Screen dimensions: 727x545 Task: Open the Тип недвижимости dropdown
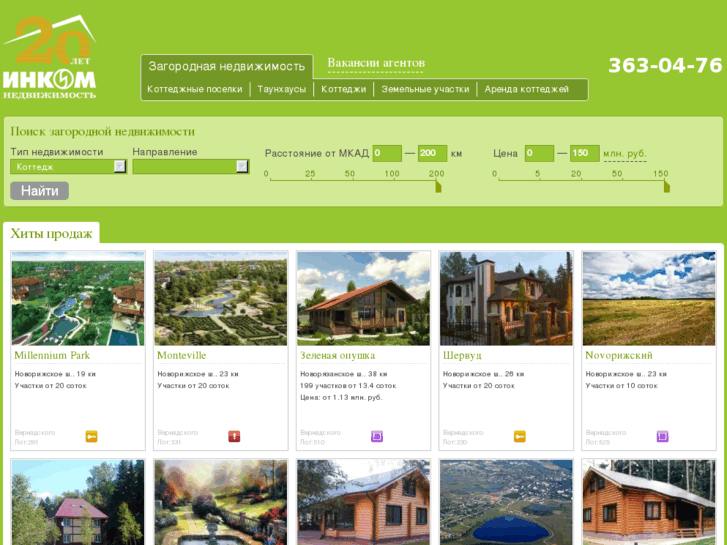[x=69, y=167]
